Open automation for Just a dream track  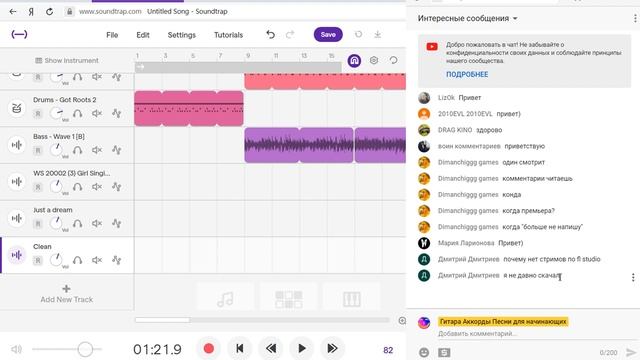click(x=117, y=224)
